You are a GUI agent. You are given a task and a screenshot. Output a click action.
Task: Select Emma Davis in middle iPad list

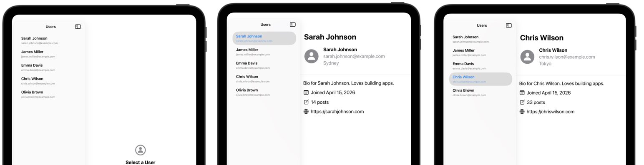(x=264, y=65)
